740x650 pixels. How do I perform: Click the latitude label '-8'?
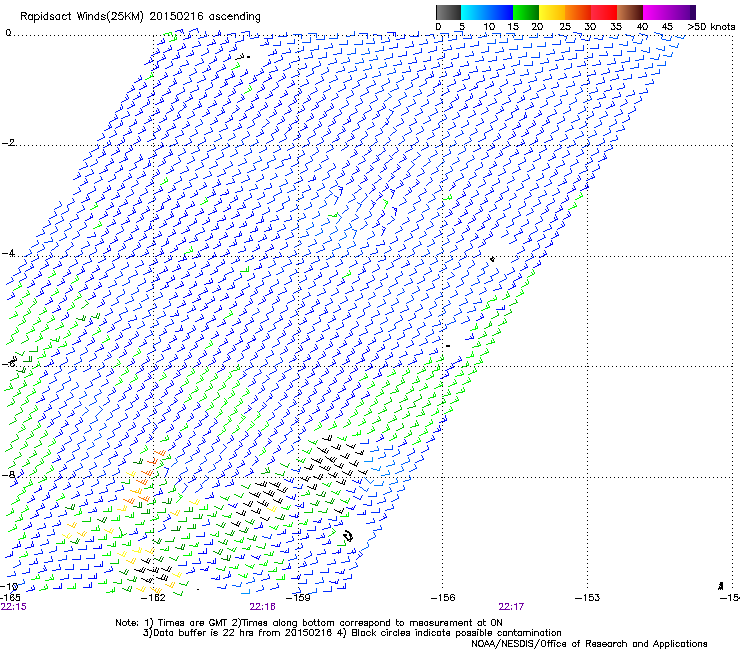click(x=8, y=475)
